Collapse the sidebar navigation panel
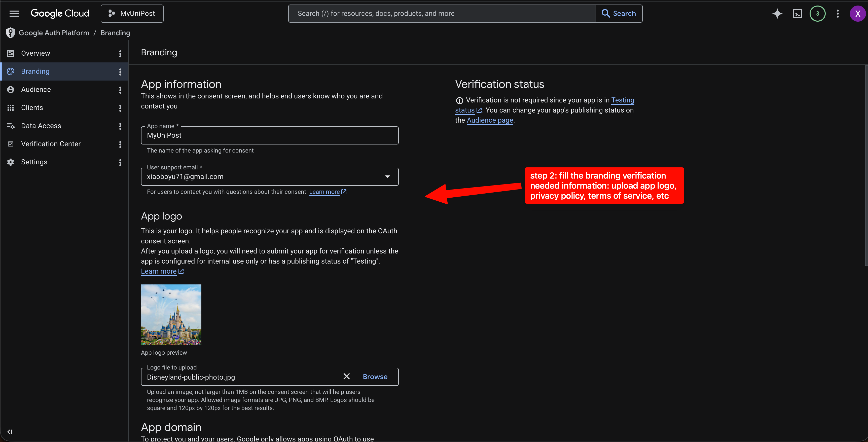 point(10,432)
